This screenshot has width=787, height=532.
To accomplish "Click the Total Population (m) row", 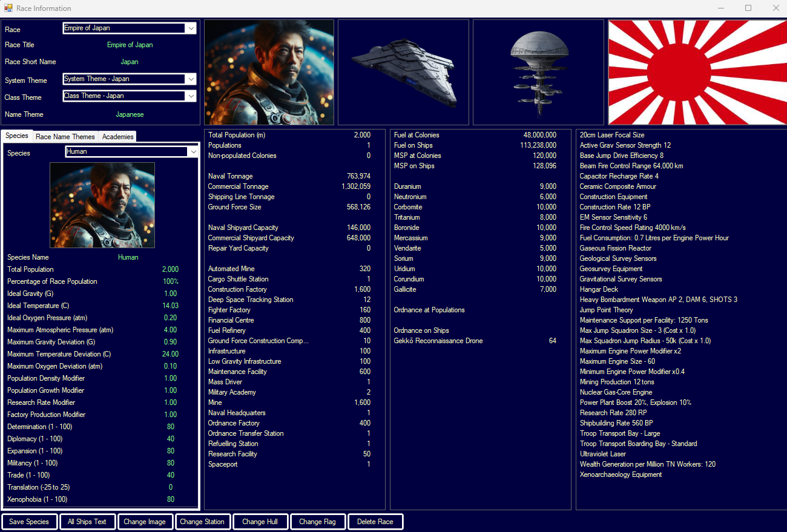I will (289, 135).
